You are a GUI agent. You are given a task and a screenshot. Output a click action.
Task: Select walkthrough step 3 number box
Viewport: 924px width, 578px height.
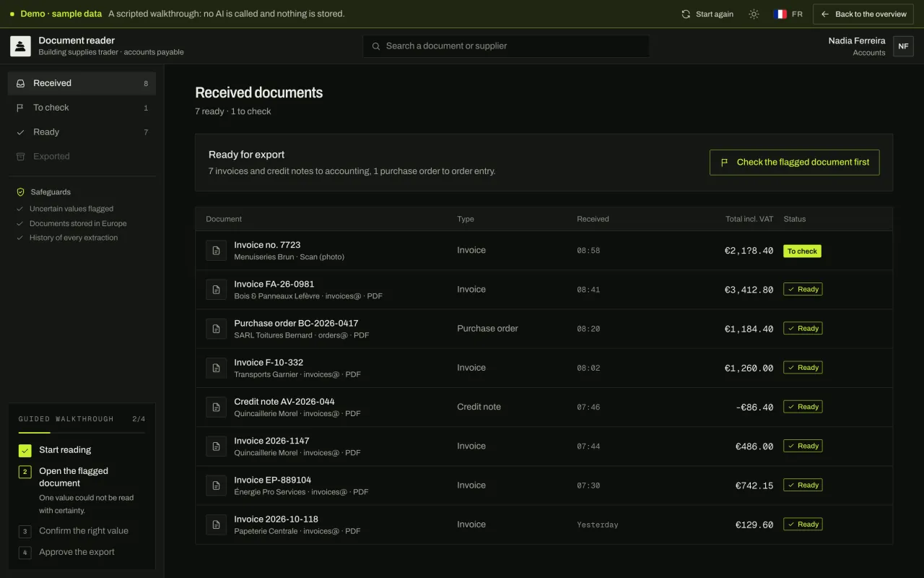25,531
